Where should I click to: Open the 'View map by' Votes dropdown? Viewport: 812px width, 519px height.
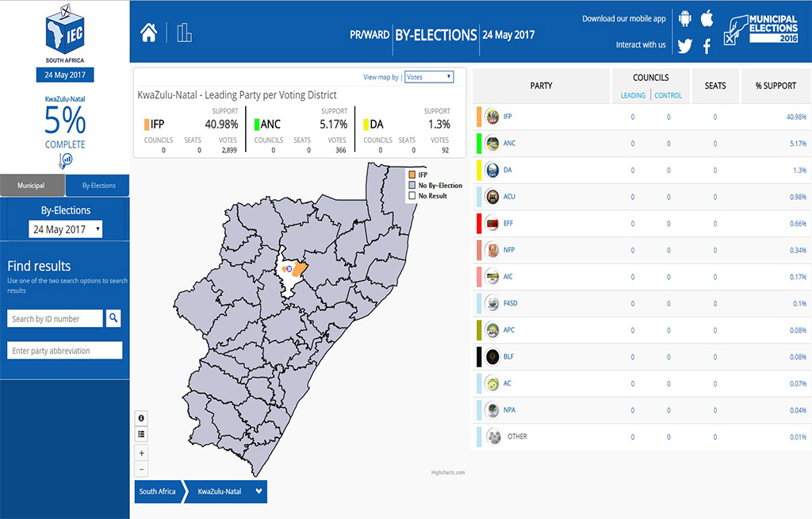(x=428, y=77)
